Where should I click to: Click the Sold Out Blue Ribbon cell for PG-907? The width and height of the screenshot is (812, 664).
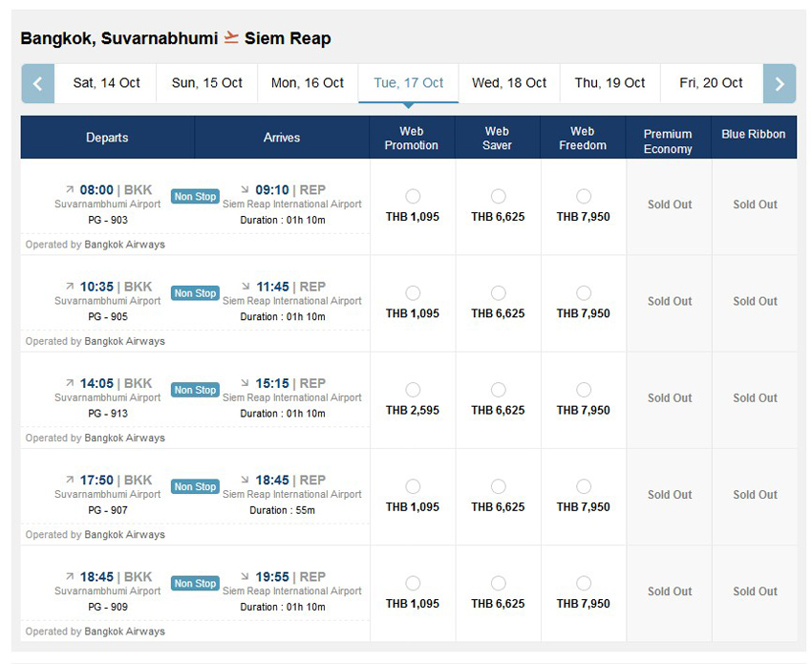pyautogui.click(x=755, y=495)
